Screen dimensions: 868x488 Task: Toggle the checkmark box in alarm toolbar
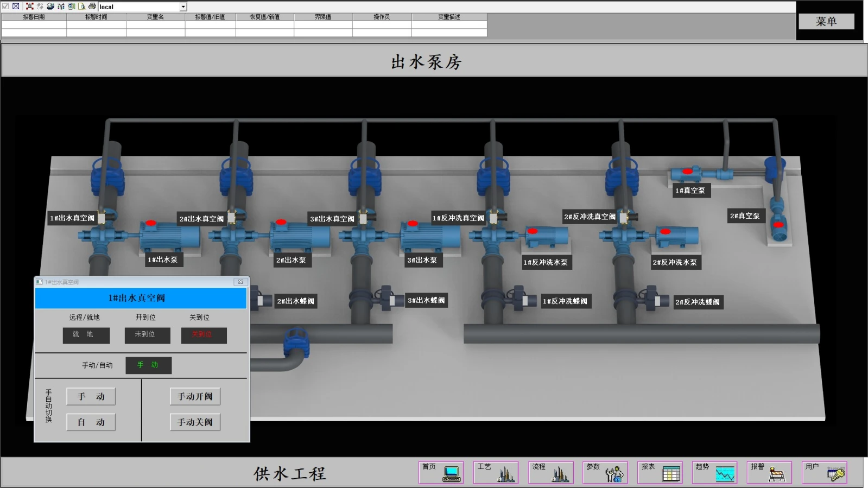(x=5, y=7)
